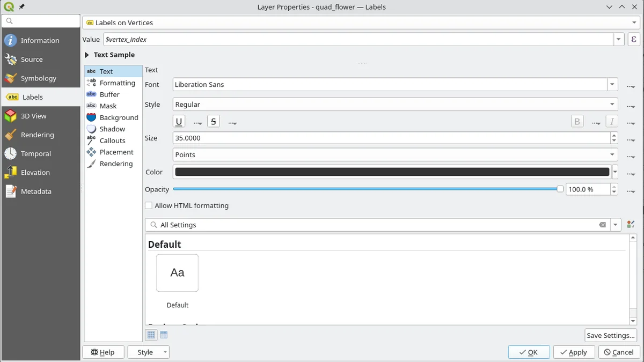Click the 3D View cube icon
This screenshot has height=362, width=644.
[x=10, y=116]
